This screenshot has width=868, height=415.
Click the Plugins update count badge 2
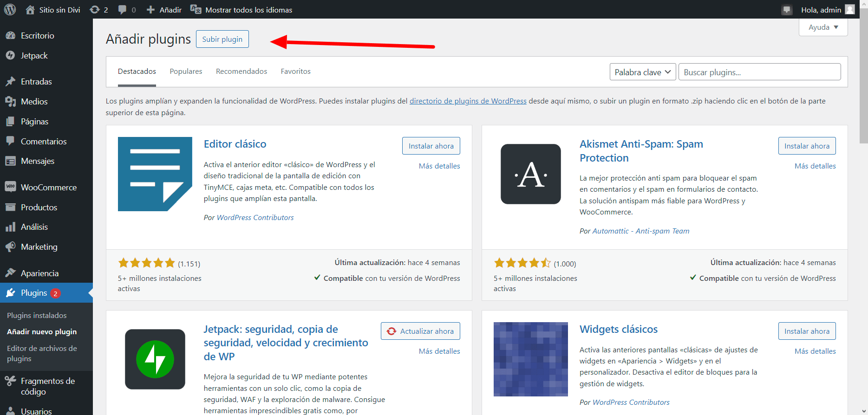tap(55, 293)
